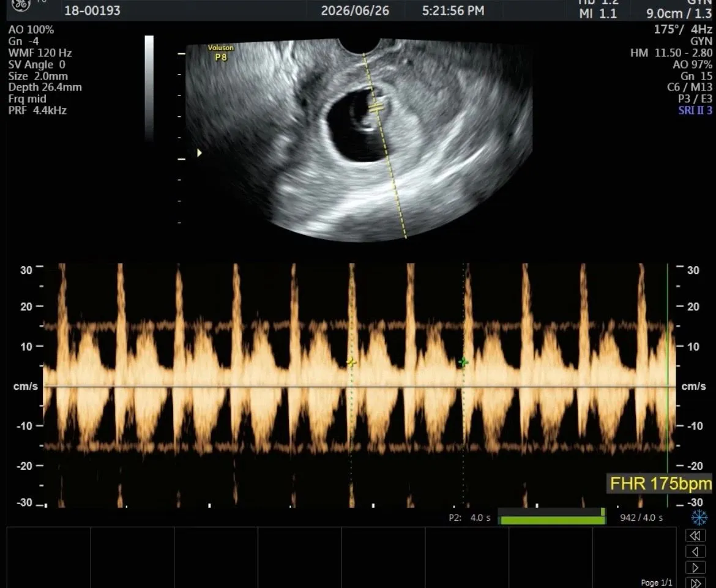Screen dimensions: 716x588
Task: Click the Voluson P8 probe label
Action: coord(220,53)
